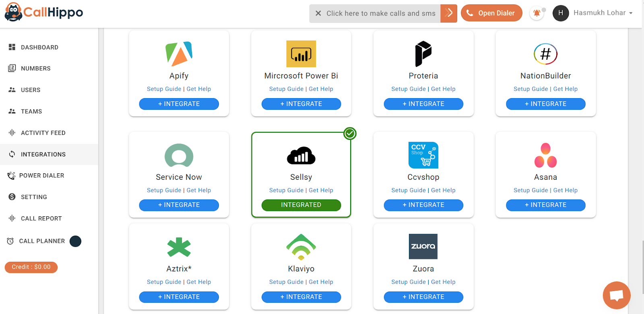Click the Klaviyo logo icon

pos(301,247)
